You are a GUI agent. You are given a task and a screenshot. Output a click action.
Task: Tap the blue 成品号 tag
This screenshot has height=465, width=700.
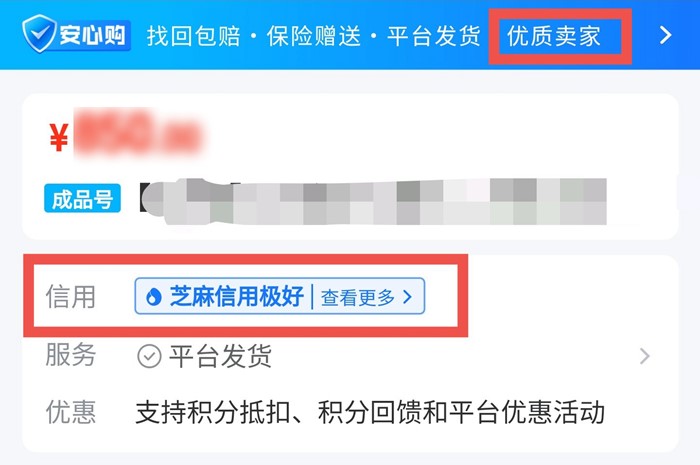tap(82, 198)
